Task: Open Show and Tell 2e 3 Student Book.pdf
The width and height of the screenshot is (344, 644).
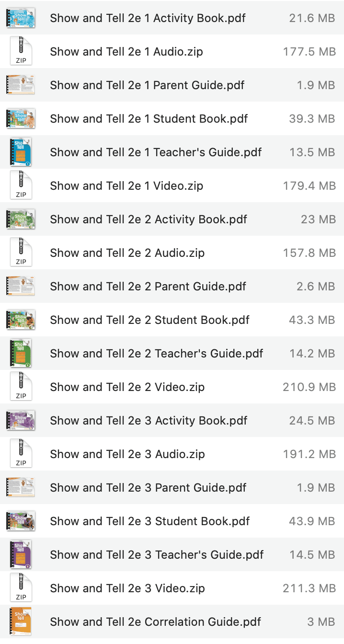Action: coord(149,521)
